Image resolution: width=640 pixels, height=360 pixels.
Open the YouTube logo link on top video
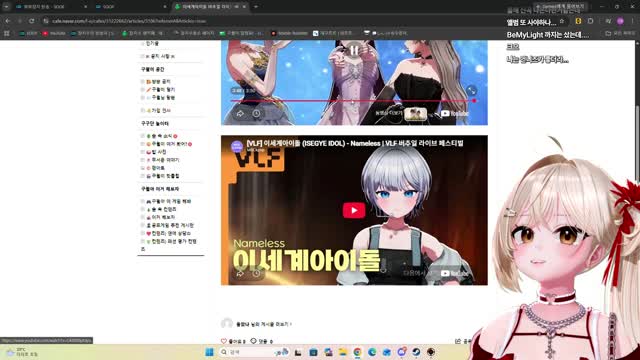click(x=454, y=114)
